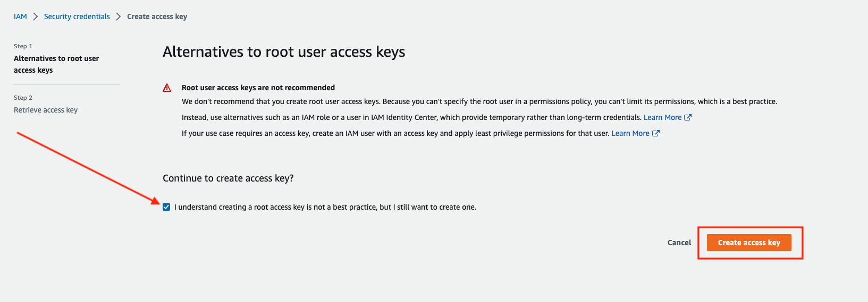Open Learn More about least privilege IAM user

tap(630, 133)
